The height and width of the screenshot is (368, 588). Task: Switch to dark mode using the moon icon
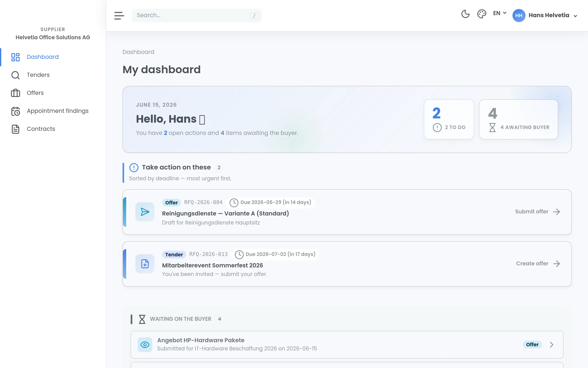point(465,14)
